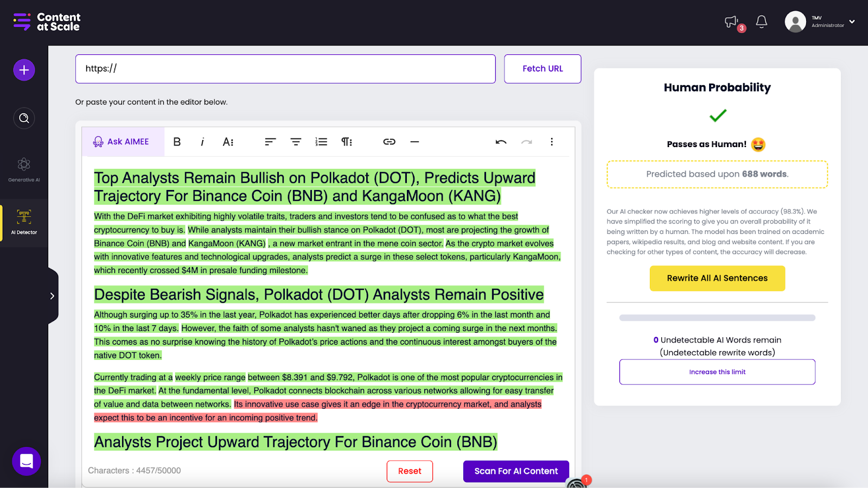Screen dimensions: 868x488
Task: Open the announcements megaphone icon
Action: (731, 22)
